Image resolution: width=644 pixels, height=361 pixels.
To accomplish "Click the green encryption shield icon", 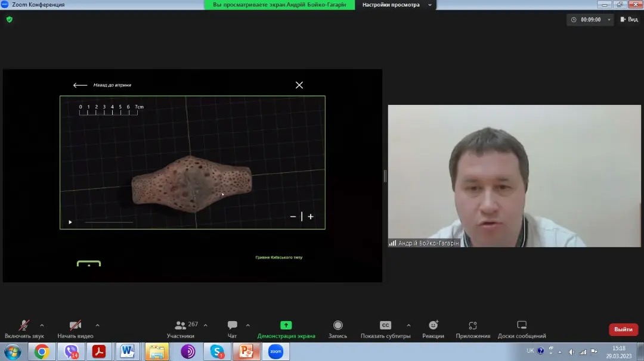I will (x=9, y=19).
